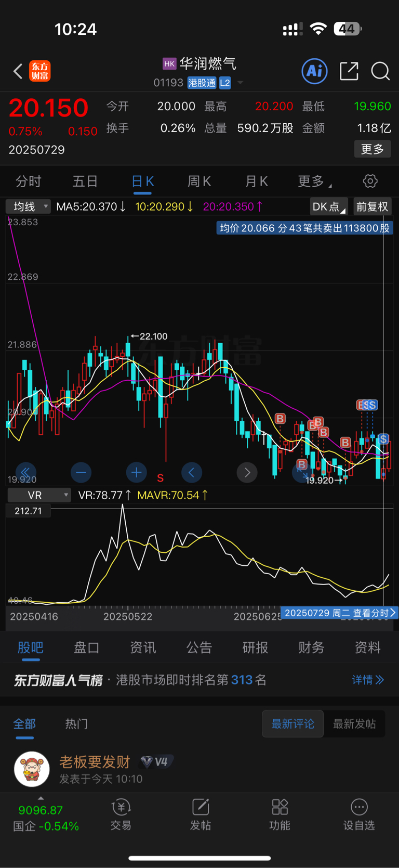
Task: Switch to 分时 chart tab
Action: click(x=29, y=181)
